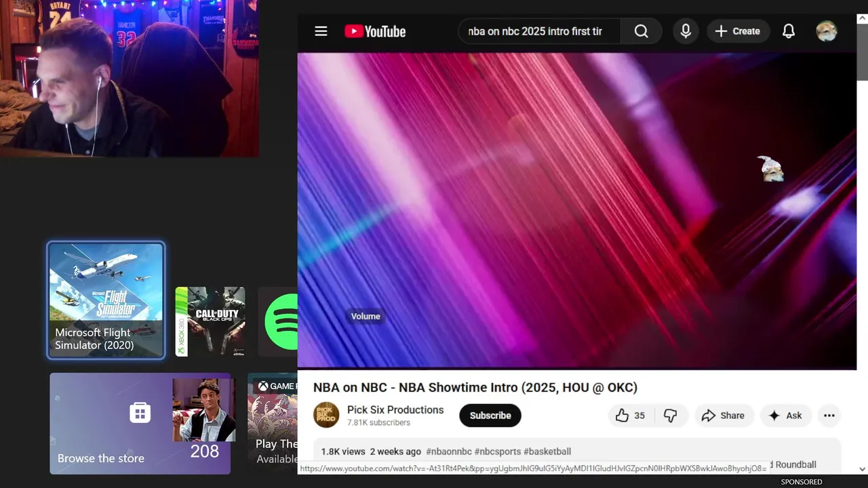Click the Volume tooltip in the player
The image size is (868, 488).
[x=366, y=316]
